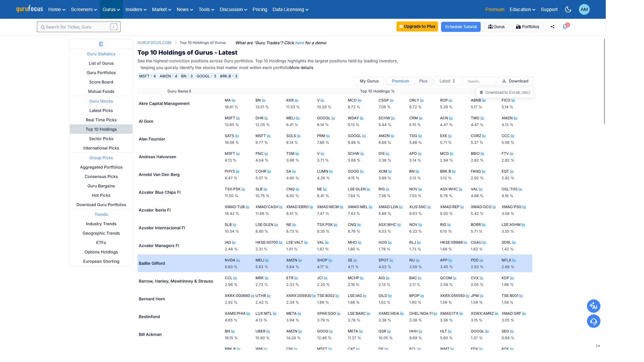Click the share icon button
Image resolution: width=644 pixels, height=362 pixels.
pos(552,27)
